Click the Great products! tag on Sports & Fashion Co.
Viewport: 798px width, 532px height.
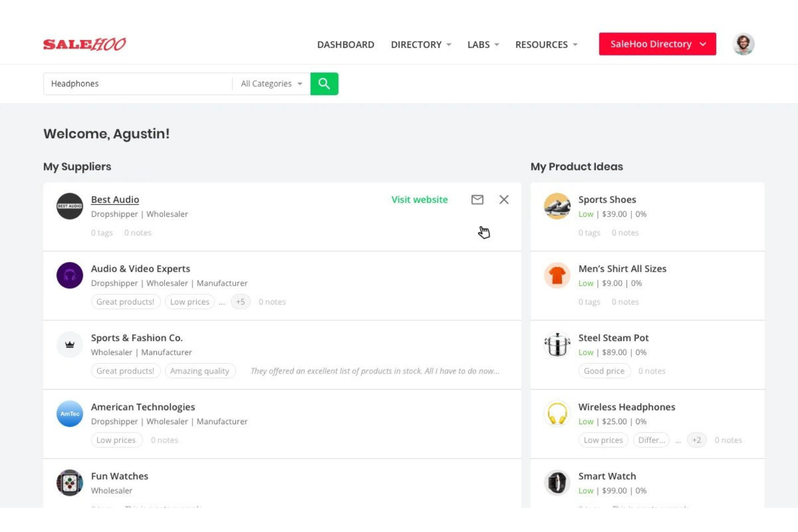[x=126, y=371]
